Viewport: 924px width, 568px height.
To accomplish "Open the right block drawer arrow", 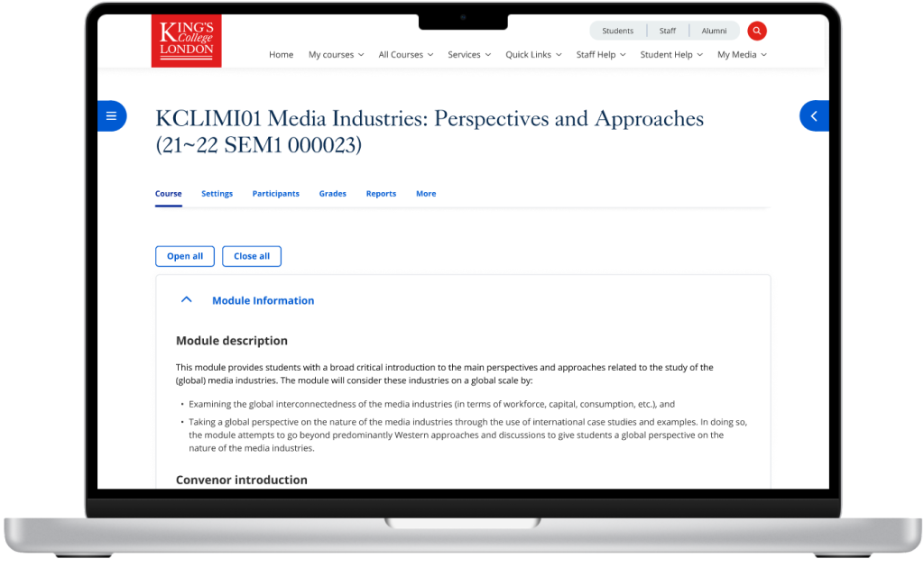I will [814, 115].
